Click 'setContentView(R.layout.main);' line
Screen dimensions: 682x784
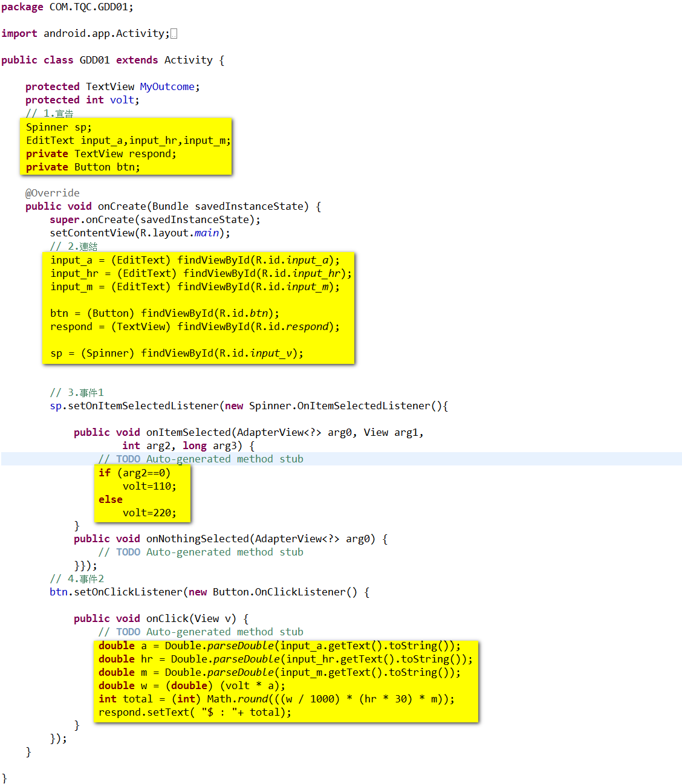pyautogui.click(x=140, y=233)
